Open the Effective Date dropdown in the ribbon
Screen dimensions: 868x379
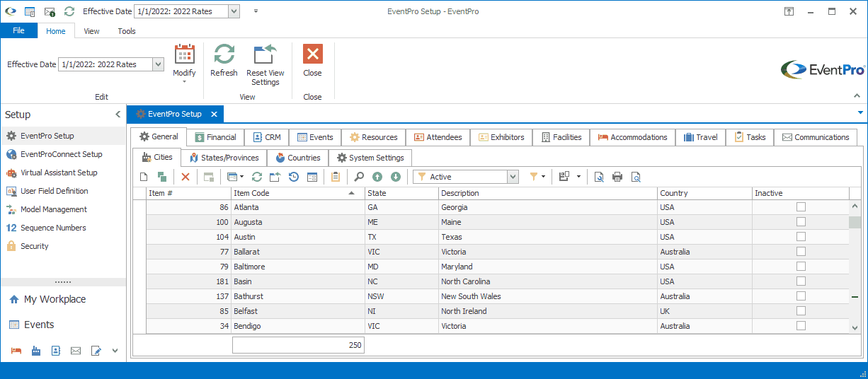pyautogui.click(x=158, y=64)
